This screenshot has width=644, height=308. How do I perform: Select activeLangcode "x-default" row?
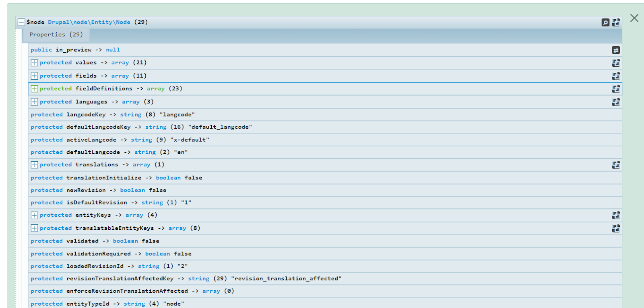tap(325, 140)
